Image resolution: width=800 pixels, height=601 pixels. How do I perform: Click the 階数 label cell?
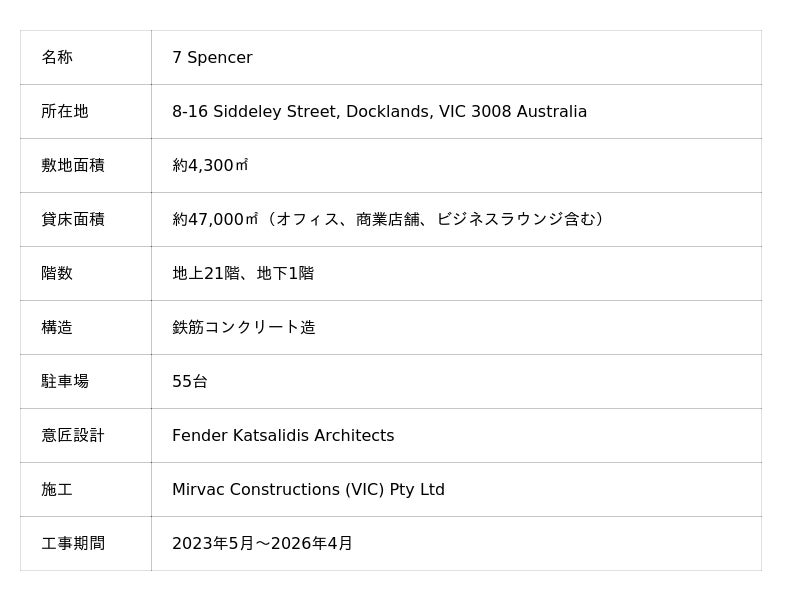pyautogui.click(x=57, y=274)
